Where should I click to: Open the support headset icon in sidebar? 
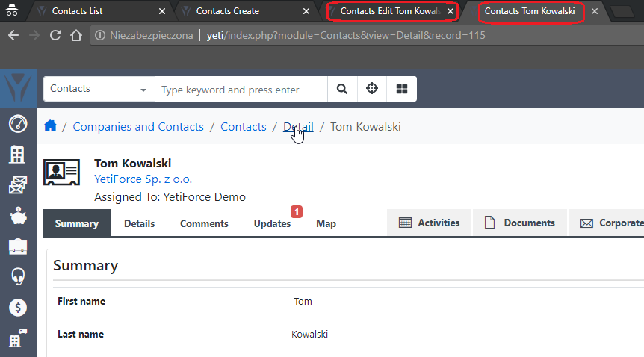click(18, 276)
